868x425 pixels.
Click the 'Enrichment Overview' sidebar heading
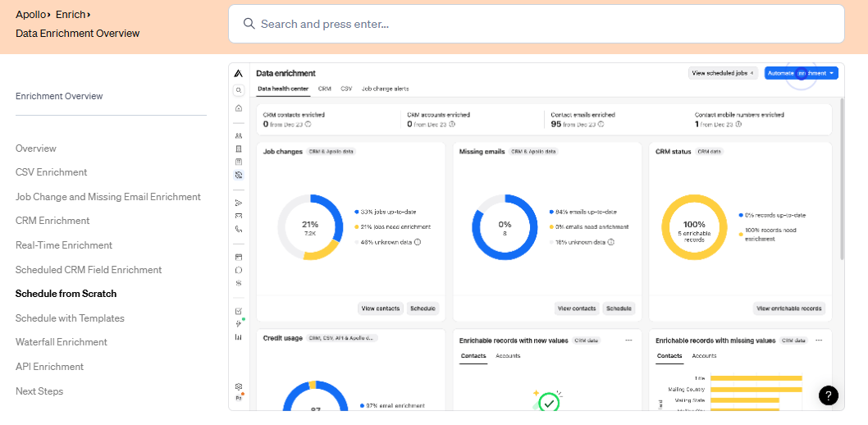[59, 96]
